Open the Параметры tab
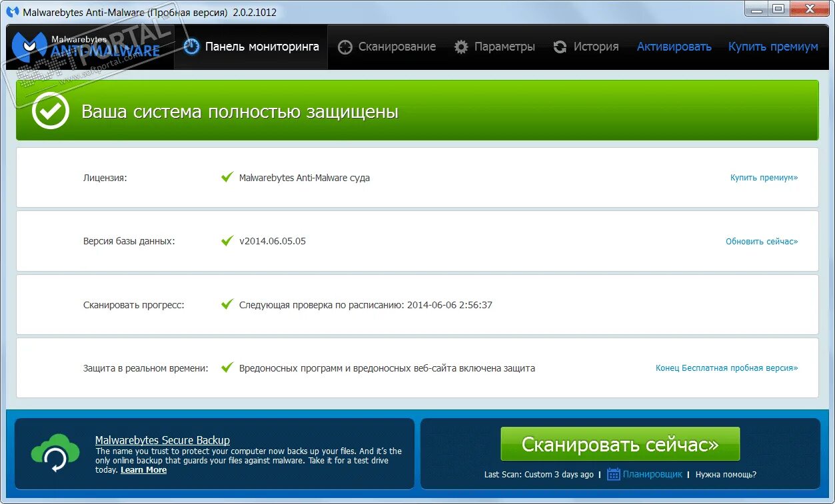Screen dimensions: 835x504 (494, 47)
